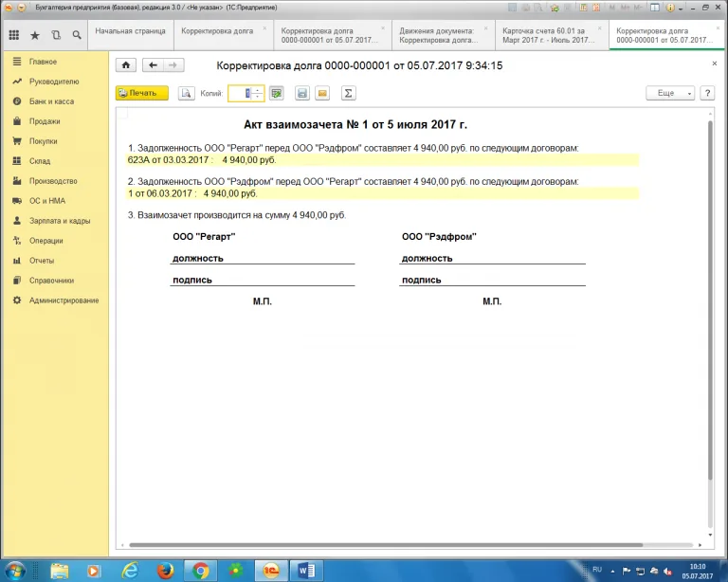Open the favorites star icon
The image size is (728, 582).
coord(35,35)
